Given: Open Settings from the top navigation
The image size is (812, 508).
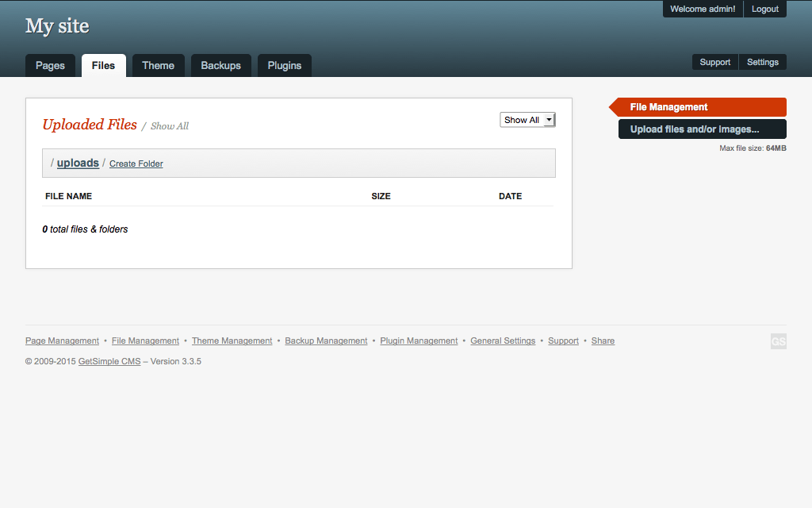Looking at the screenshot, I should point(762,62).
